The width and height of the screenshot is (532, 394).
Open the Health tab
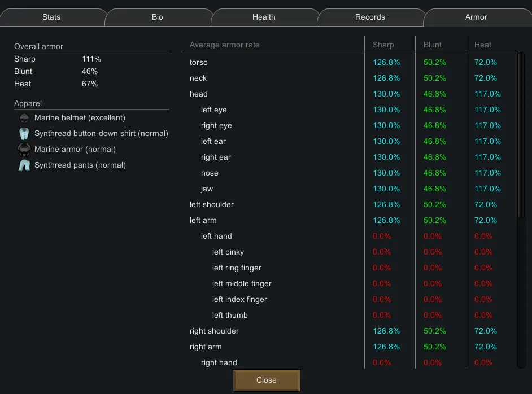(x=264, y=17)
